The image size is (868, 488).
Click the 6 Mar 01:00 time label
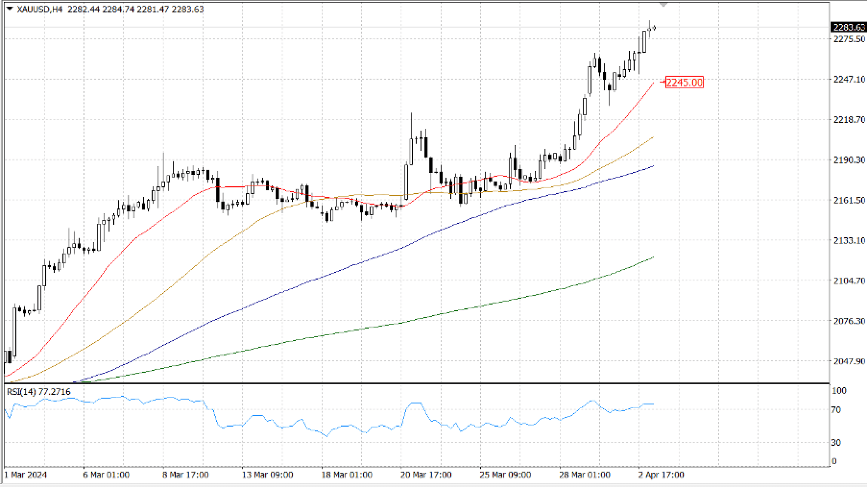click(x=106, y=475)
